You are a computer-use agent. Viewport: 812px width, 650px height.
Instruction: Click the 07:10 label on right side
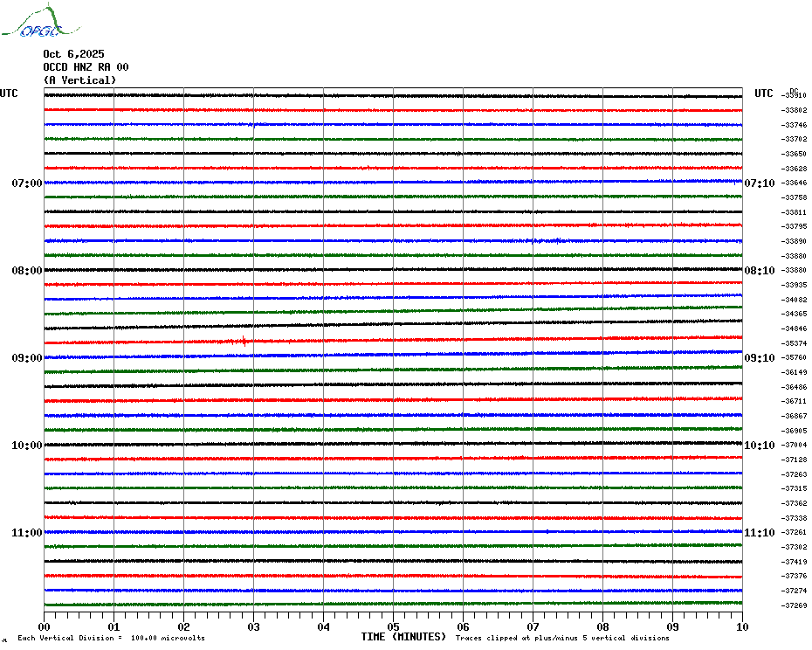tap(759, 183)
